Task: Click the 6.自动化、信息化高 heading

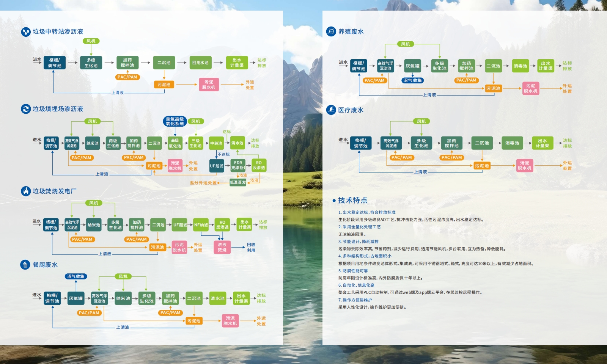Action: [x=356, y=285]
